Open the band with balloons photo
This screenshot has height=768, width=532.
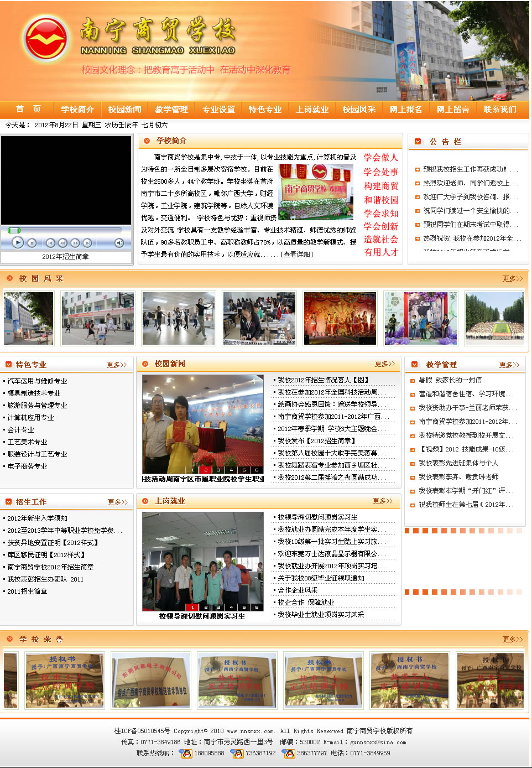(x=421, y=319)
